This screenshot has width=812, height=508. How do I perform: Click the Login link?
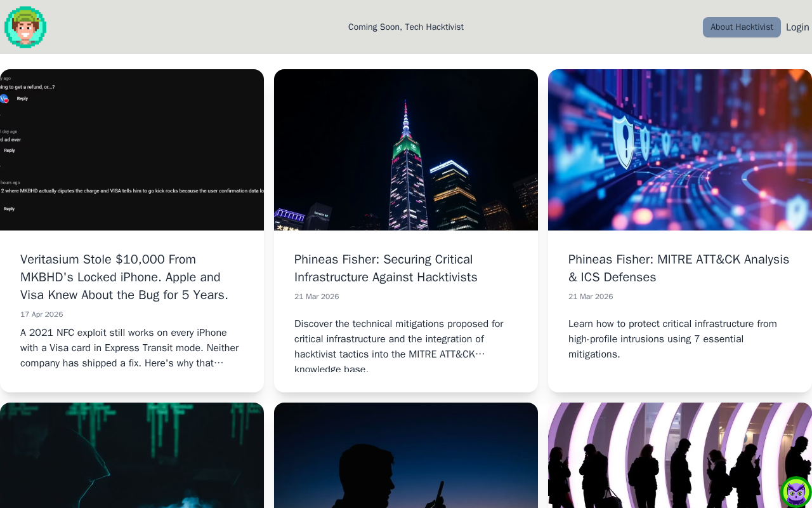[797, 27]
